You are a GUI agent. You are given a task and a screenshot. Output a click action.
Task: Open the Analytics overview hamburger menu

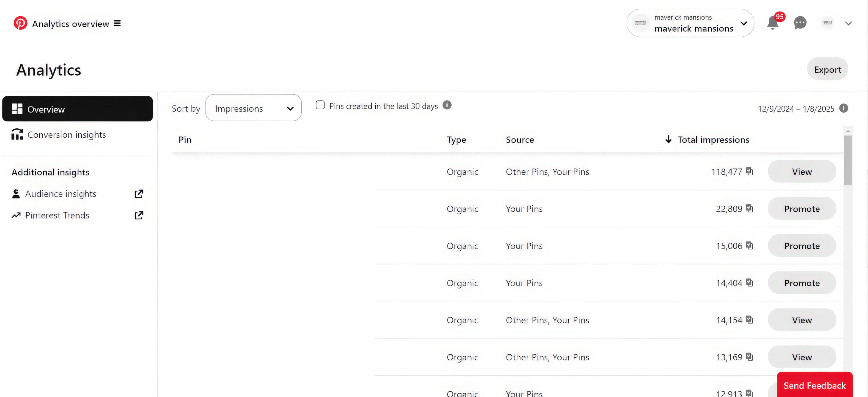click(117, 23)
